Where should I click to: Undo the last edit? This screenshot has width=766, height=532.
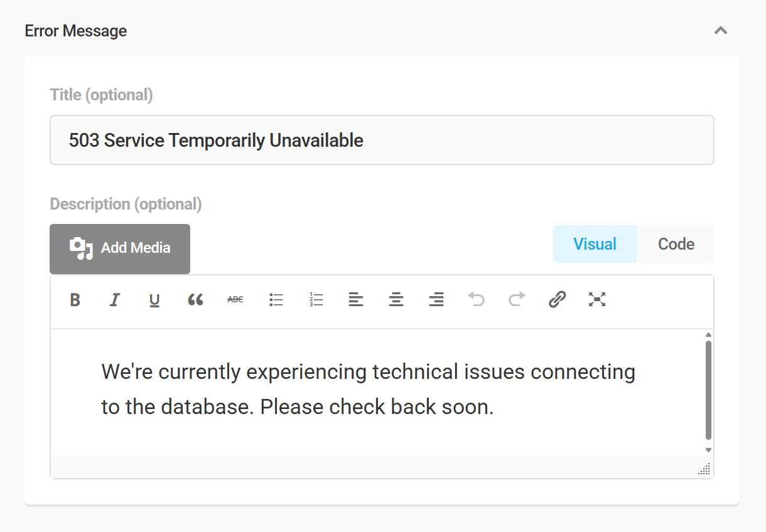477,300
